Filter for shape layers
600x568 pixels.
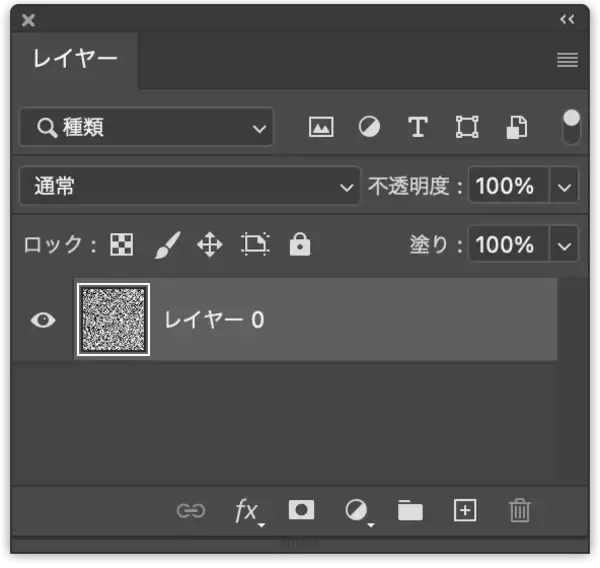coord(467,127)
